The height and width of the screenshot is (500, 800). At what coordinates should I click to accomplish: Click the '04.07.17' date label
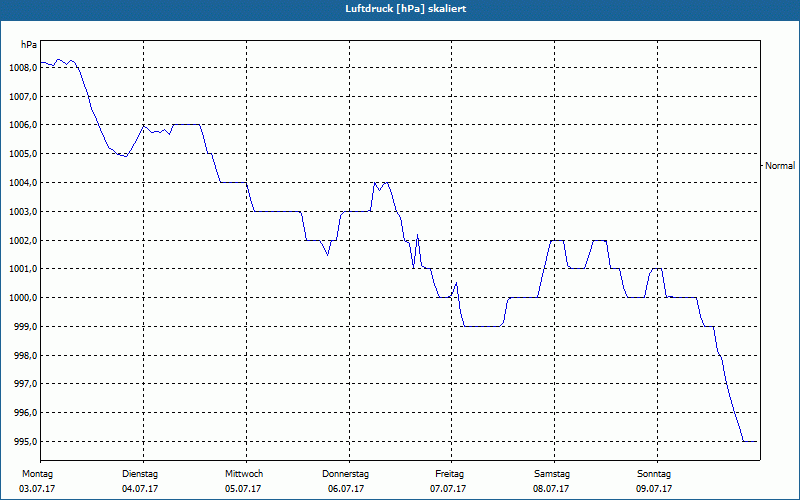click(140, 489)
